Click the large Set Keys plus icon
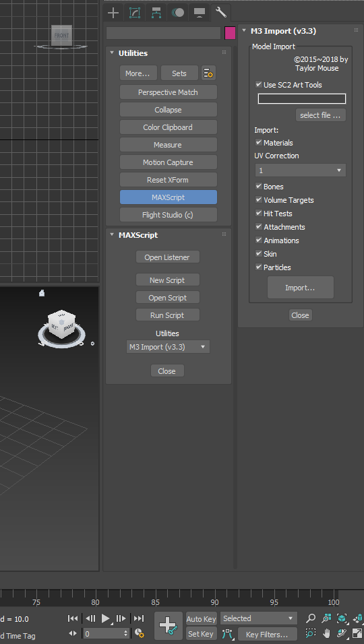This screenshot has height=644, width=364. [168, 626]
